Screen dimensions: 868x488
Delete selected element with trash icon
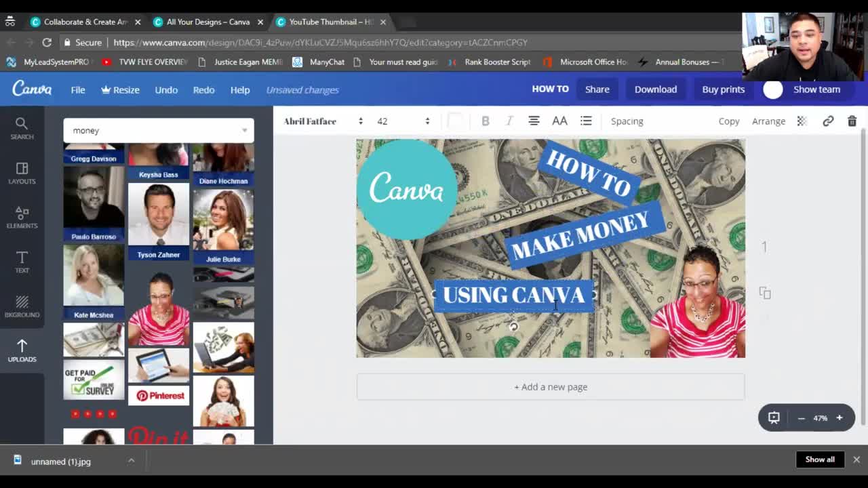[x=852, y=121]
